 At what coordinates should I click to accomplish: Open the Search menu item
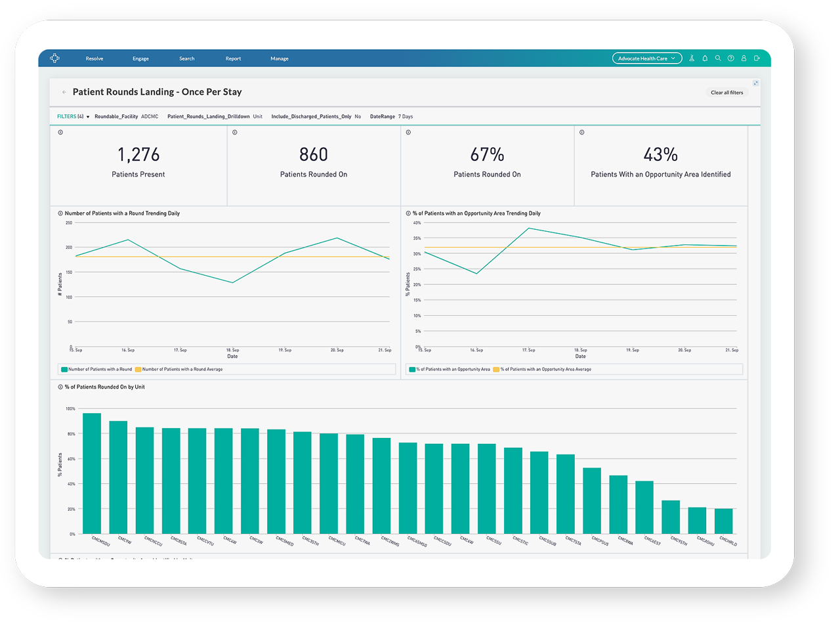187,58
